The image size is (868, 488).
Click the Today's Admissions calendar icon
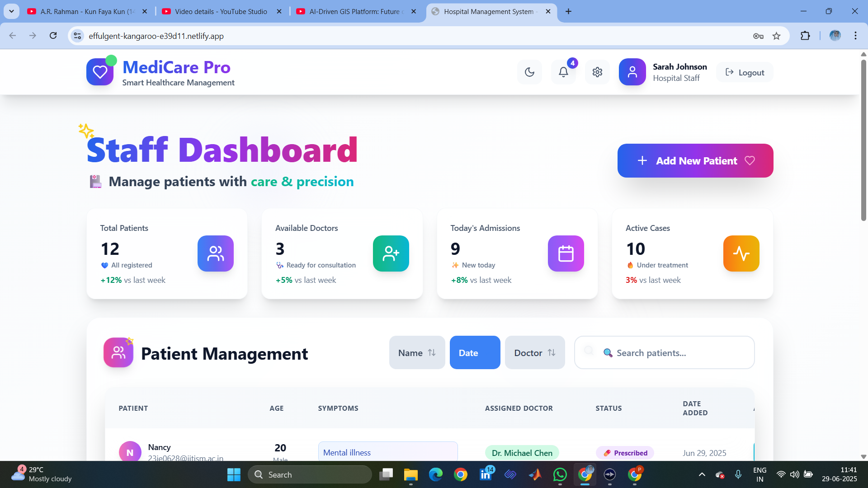566,253
